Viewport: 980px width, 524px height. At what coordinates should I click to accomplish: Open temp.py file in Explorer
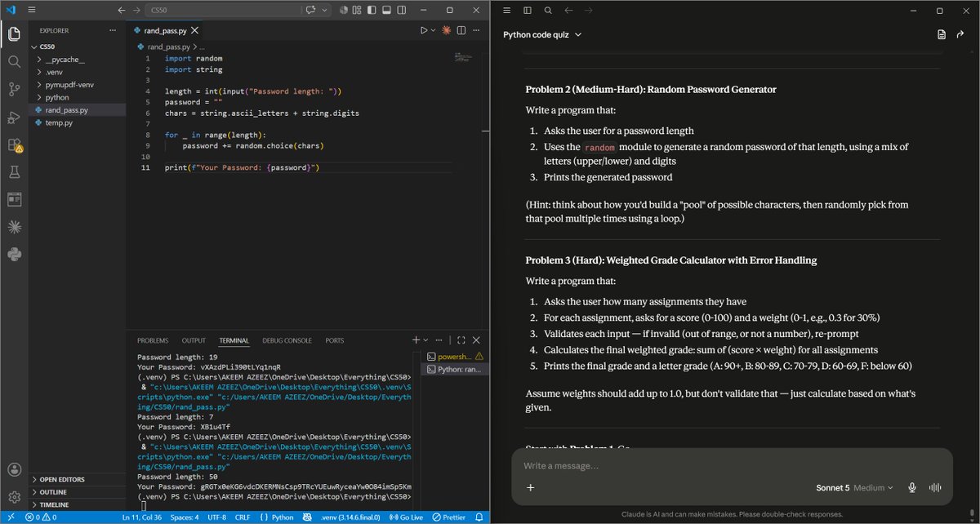point(59,122)
